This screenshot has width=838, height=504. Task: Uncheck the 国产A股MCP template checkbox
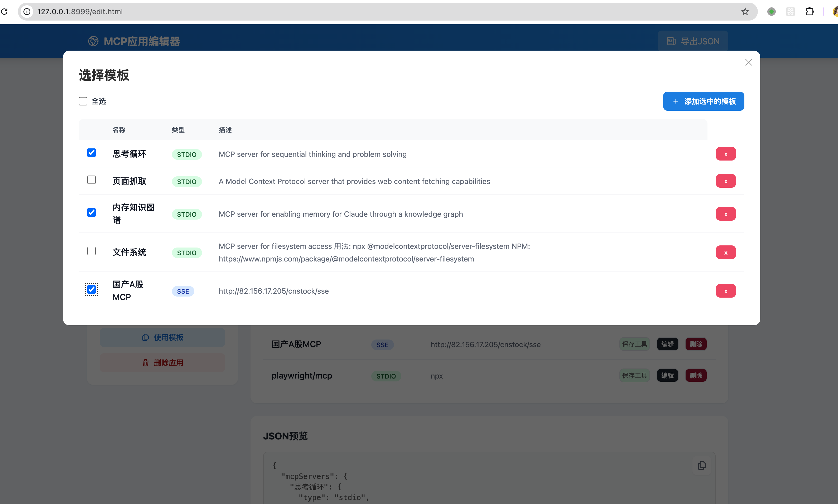[91, 289]
